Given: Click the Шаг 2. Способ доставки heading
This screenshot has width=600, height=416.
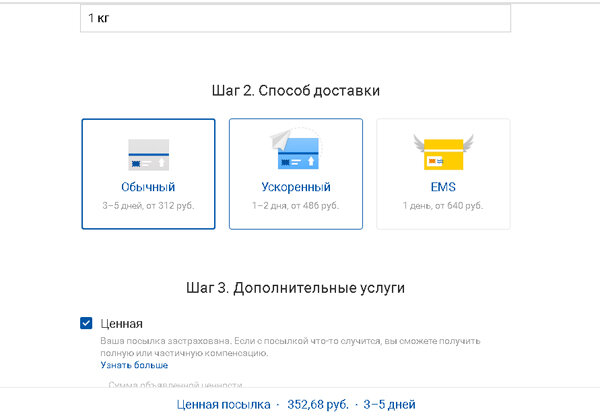Looking at the screenshot, I should pyautogui.click(x=296, y=91).
